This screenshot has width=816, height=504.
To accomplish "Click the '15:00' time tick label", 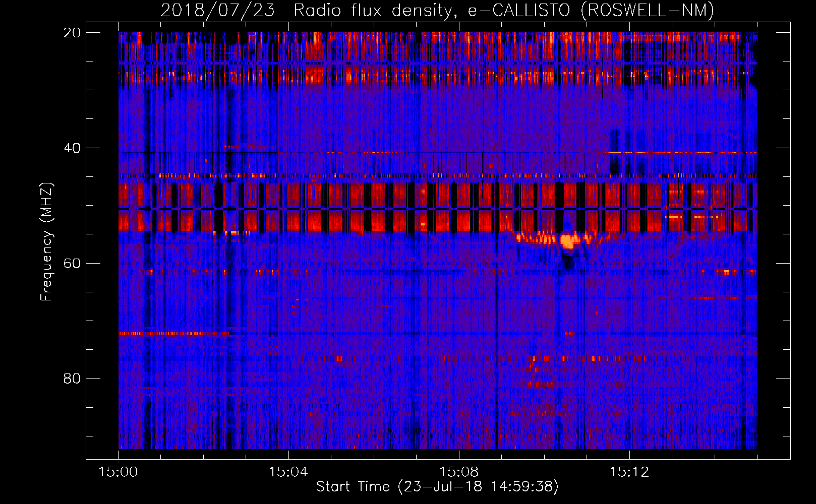I will pyautogui.click(x=118, y=472).
